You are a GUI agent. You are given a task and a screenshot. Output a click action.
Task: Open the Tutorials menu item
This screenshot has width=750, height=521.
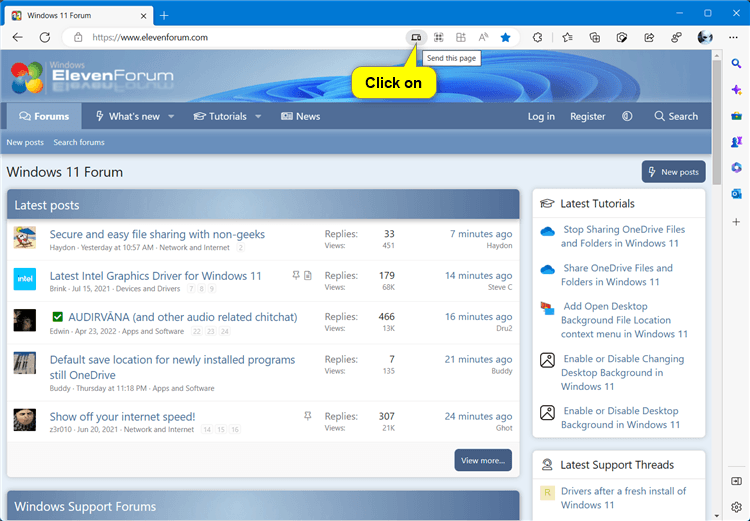[x=220, y=116]
